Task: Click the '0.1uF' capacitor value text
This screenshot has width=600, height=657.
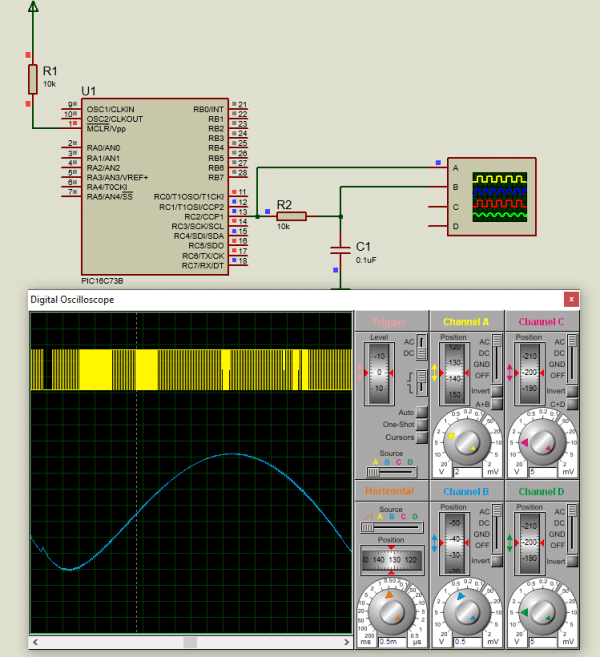Action: 366,260
